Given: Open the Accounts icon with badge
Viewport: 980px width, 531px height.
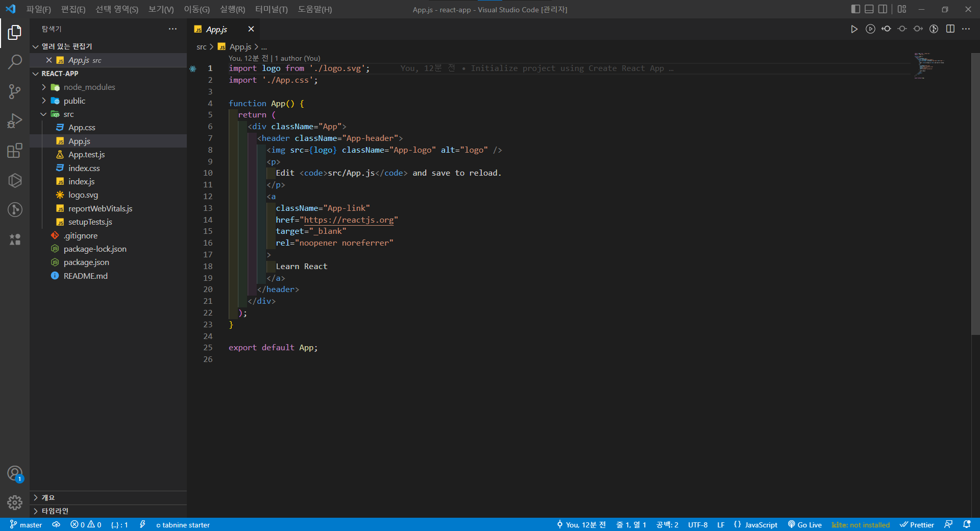Looking at the screenshot, I should pos(15,474).
